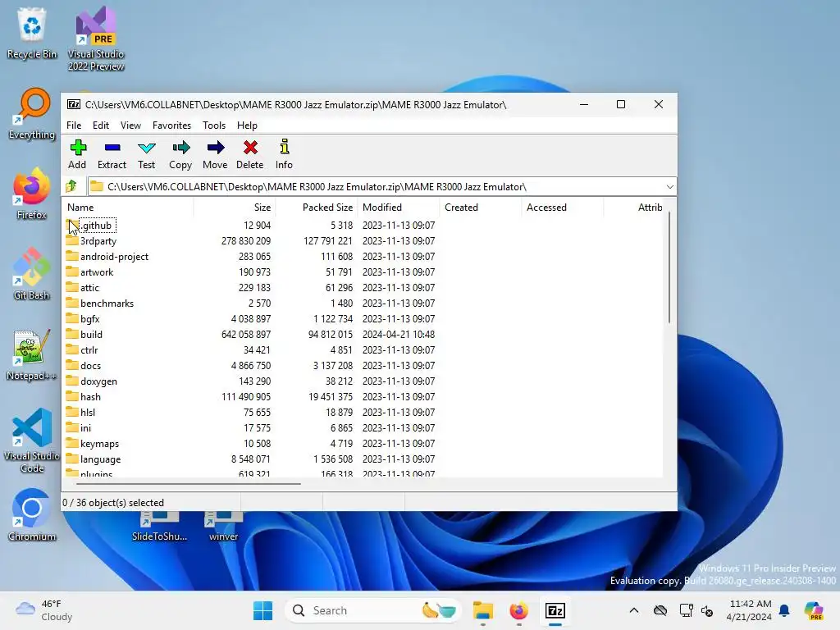Click the red Delete icon
Screen dimensions: 840x630
pyautogui.click(x=250, y=148)
